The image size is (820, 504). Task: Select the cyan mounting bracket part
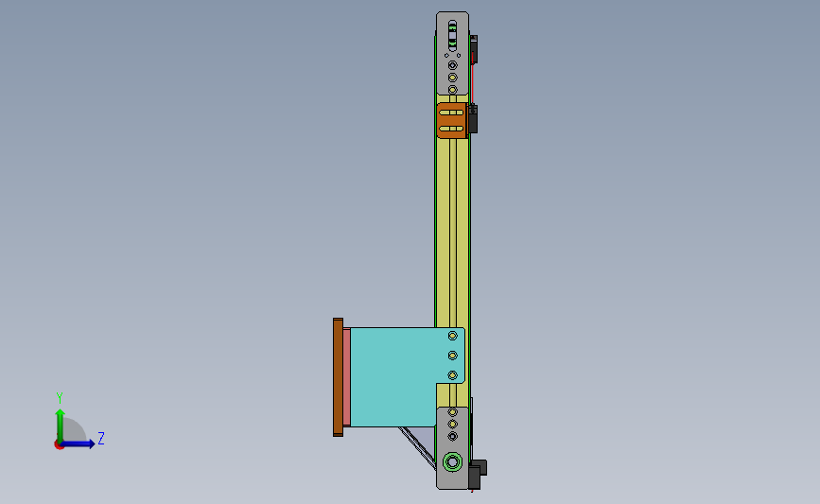(400, 377)
